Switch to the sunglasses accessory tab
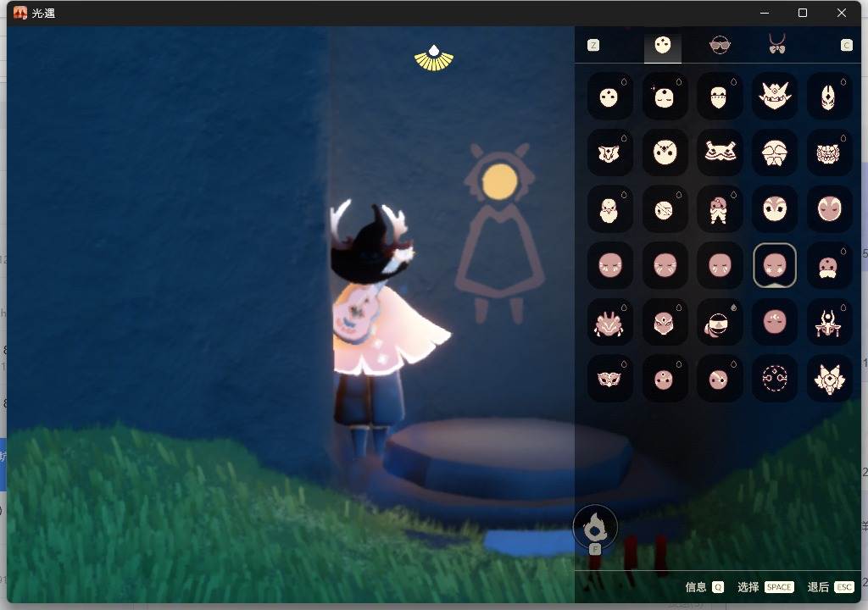 [x=720, y=45]
